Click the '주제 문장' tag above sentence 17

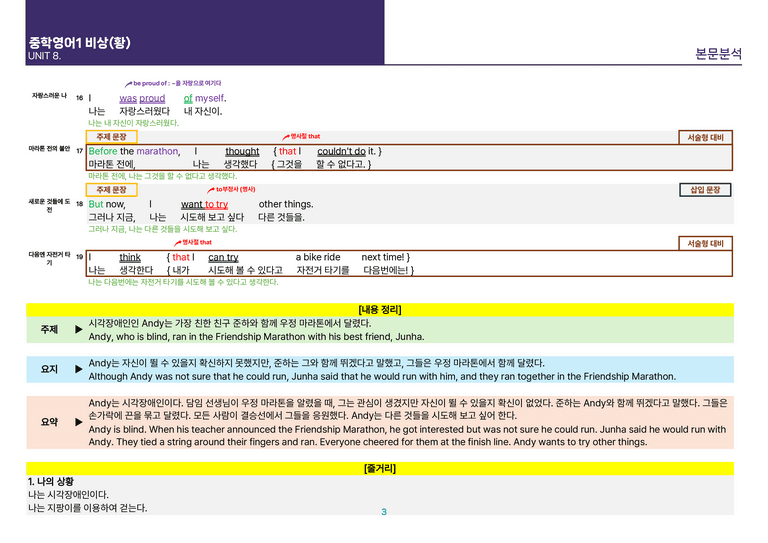pos(112,137)
